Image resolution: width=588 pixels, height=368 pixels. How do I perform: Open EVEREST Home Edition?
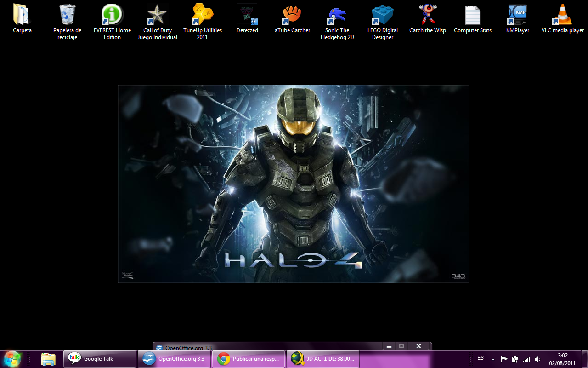pyautogui.click(x=112, y=14)
